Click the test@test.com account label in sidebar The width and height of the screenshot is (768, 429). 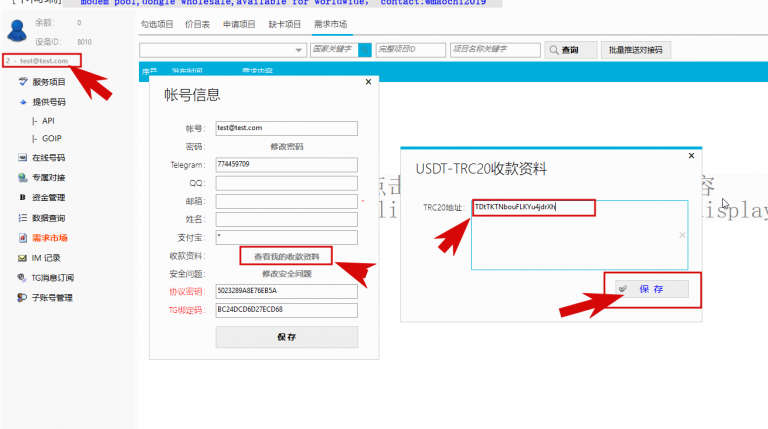pos(44,61)
